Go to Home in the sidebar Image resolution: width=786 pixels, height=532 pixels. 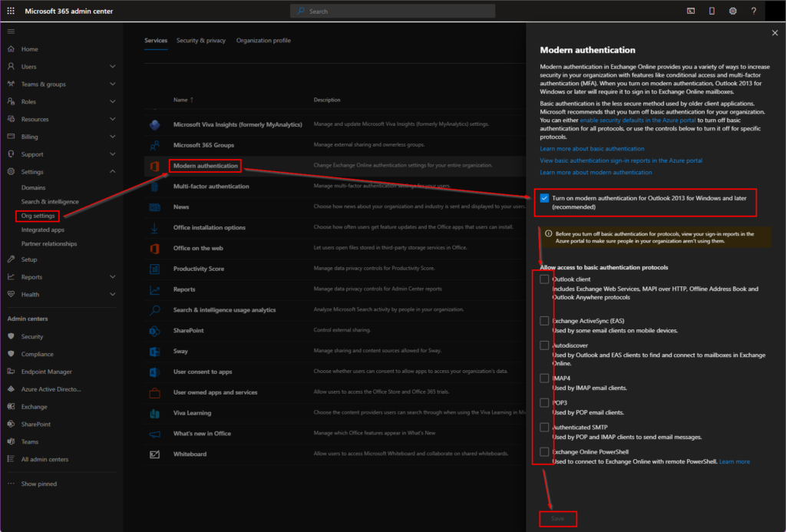pyautogui.click(x=30, y=49)
